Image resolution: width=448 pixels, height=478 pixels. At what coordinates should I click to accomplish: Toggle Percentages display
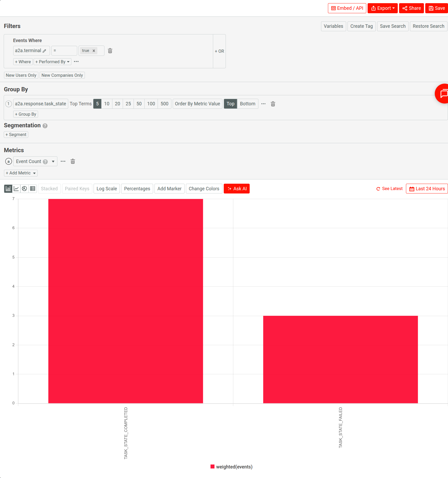coord(137,189)
